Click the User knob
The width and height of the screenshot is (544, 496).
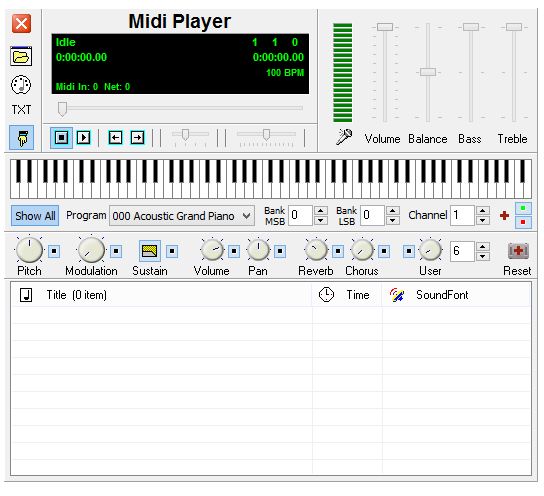[x=431, y=250]
